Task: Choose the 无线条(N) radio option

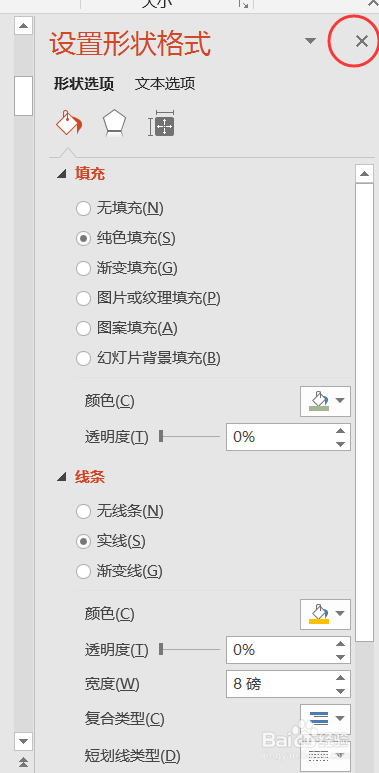Action: click(x=83, y=511)
